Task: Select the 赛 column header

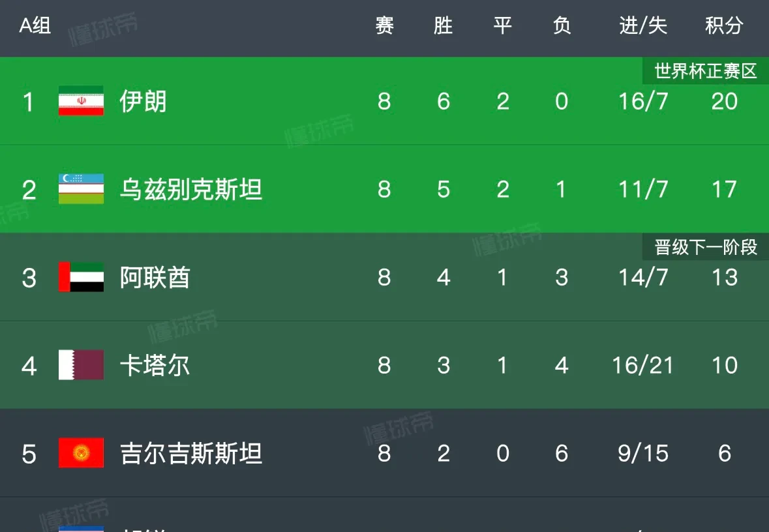Action: pos(384,26)
